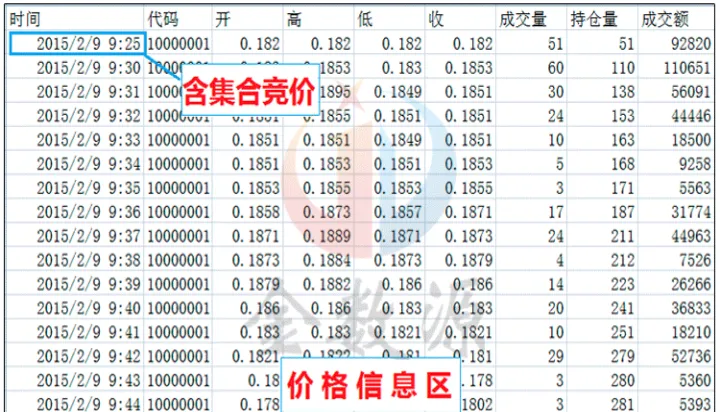The width and height of the screenshot is (720, 412).
Task: Select 成交额 value 26266
Action: point(691,284)
